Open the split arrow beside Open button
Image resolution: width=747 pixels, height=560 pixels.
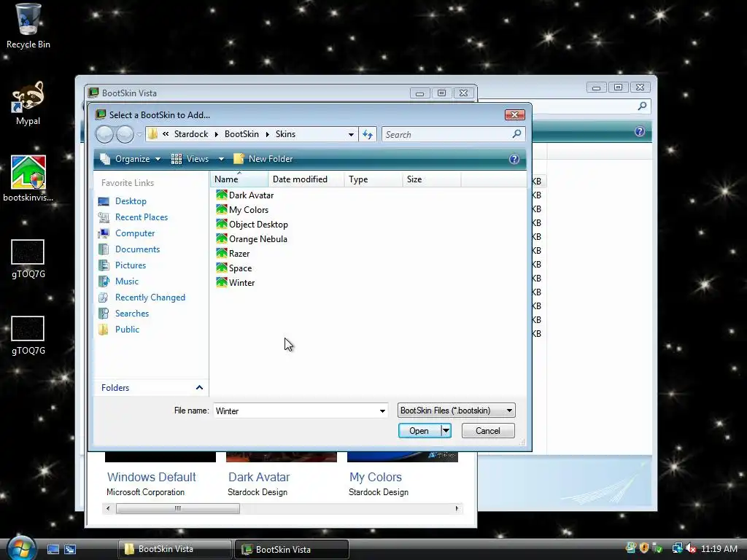(446, 430)
